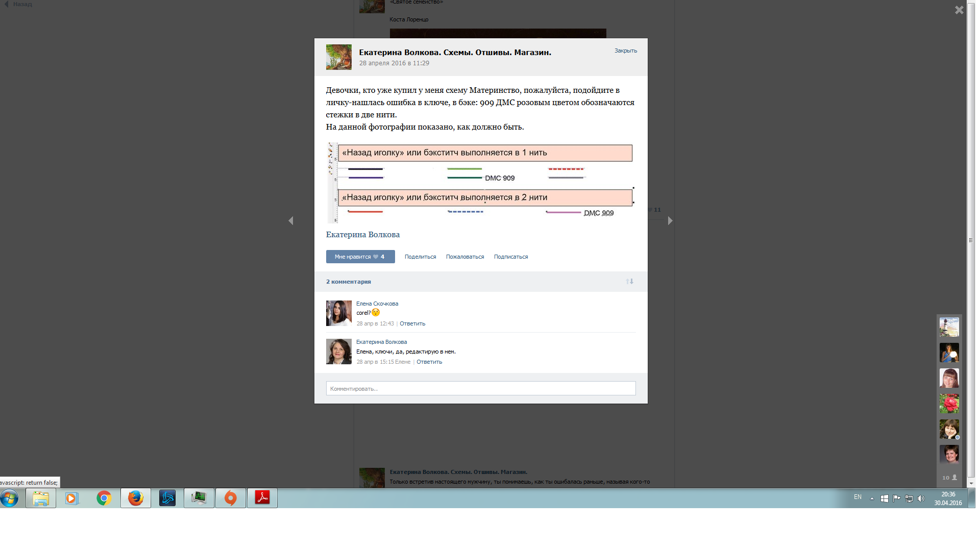Image resolution: width=980 pixels, height=551 pixels.
Task: Click the next photo arrow
Action: [x=670, y=221]
